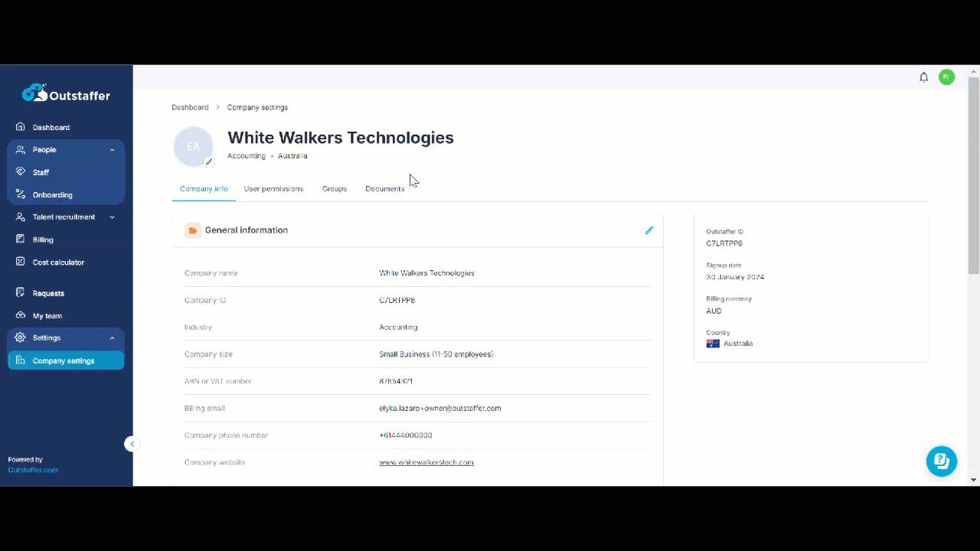Click the Onboarding sidebar icon
Screen dimensions: 980x551
(21, 194)
